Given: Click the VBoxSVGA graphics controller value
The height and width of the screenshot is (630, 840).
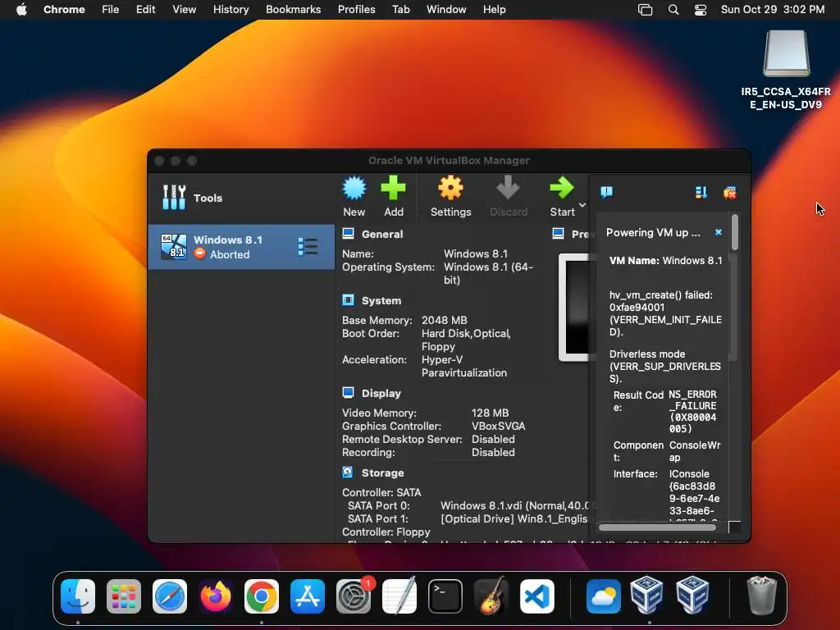Looking at the screenshot, I should click(x=498, y=426).
